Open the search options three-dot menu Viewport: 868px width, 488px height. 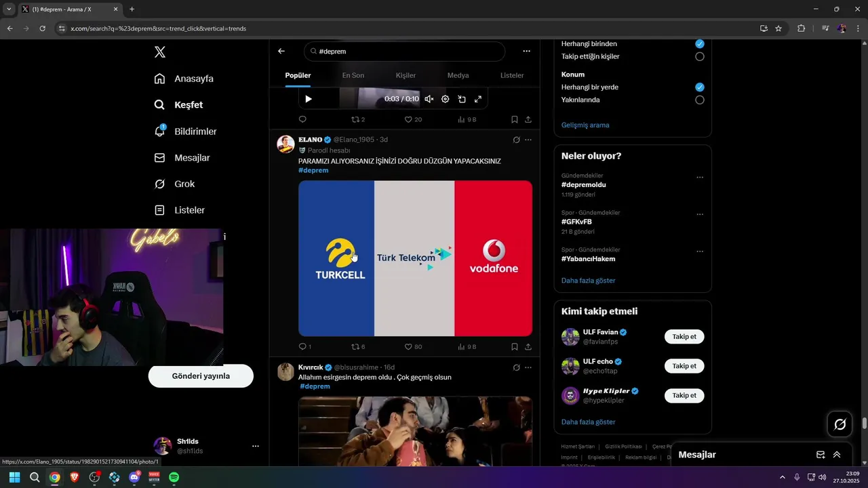[x=526, y=51]
